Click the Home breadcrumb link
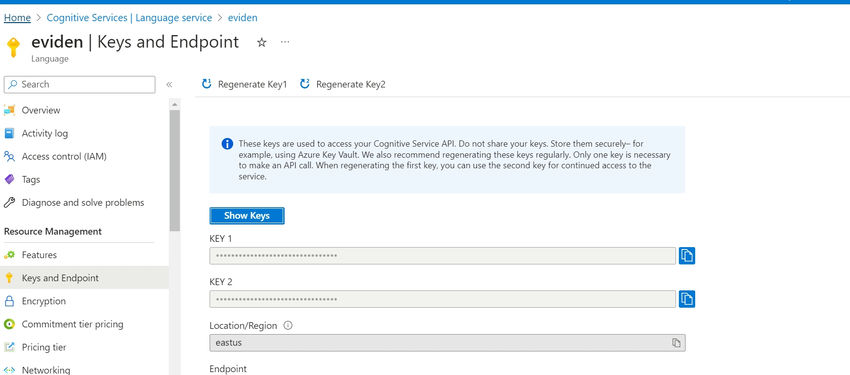Viewport: 850px width, 375px height. [x=17, y=18]
